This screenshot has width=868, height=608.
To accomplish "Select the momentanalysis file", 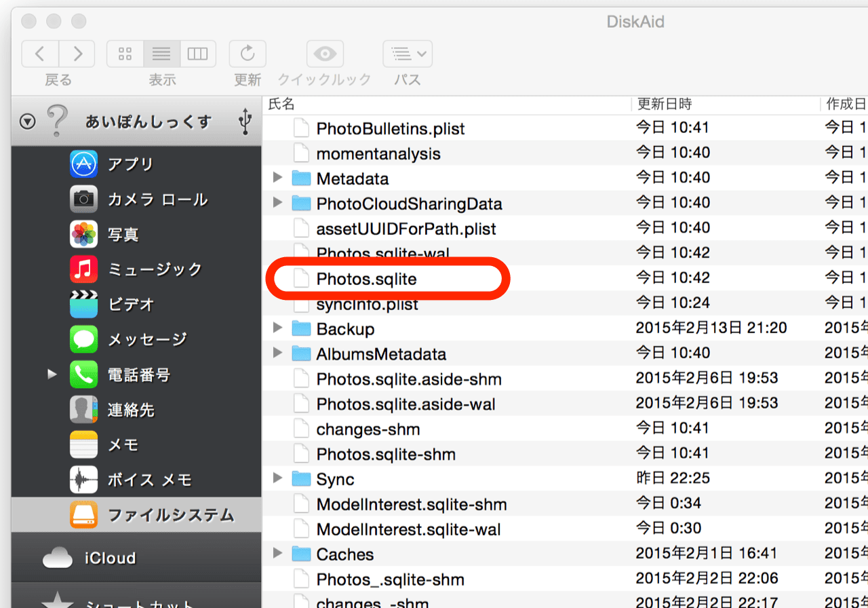I will coord(566,153).
